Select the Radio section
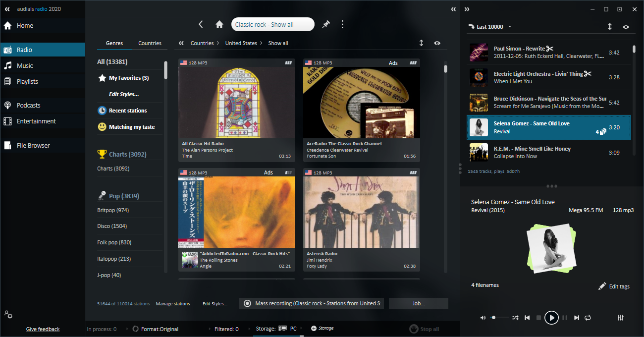This screenshot has width=644, height=337. 43,50
